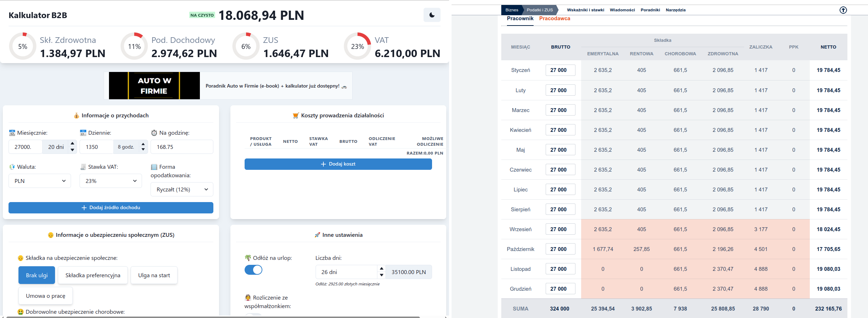The width and height of the screenshot is (868, 318).
Task: Click the money bag icon beside Informacje o przychodach
Action: coord(76,116)
